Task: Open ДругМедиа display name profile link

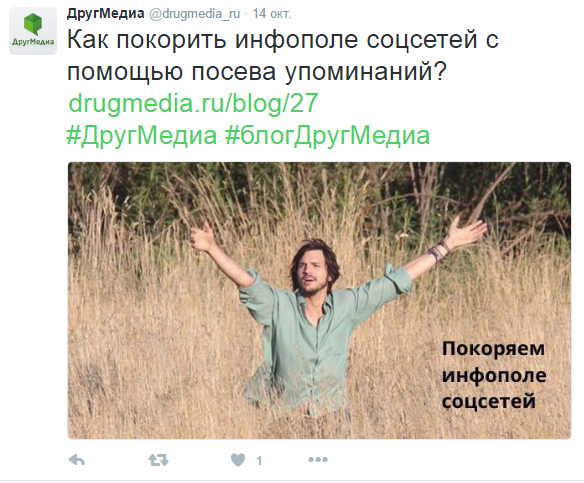Action: click(105, 13)
